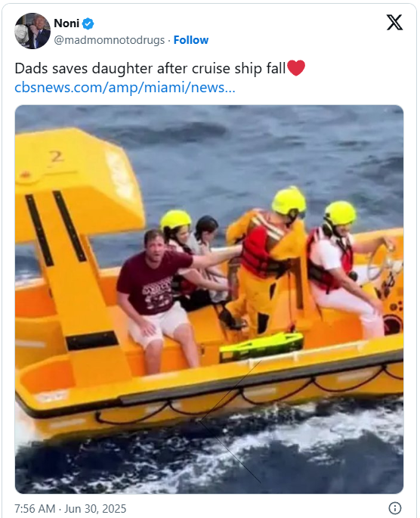Image resolution: width=420 pixels, height=518 pixels.
Task: Open Noni's round profile avatar
Action: click(32, 31)
